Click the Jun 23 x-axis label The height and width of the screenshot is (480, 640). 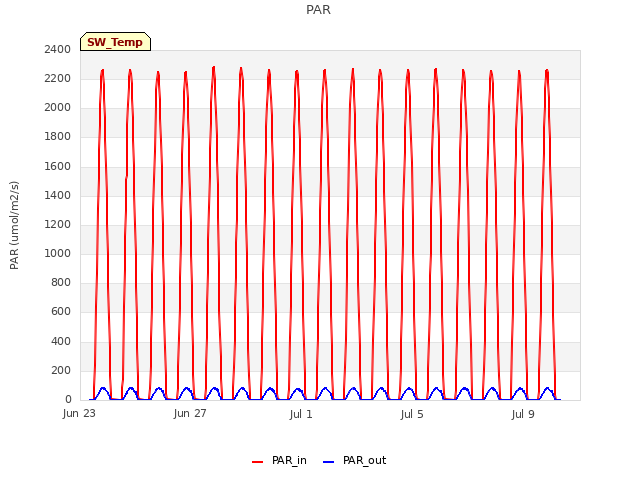click(x=79, y=413)
